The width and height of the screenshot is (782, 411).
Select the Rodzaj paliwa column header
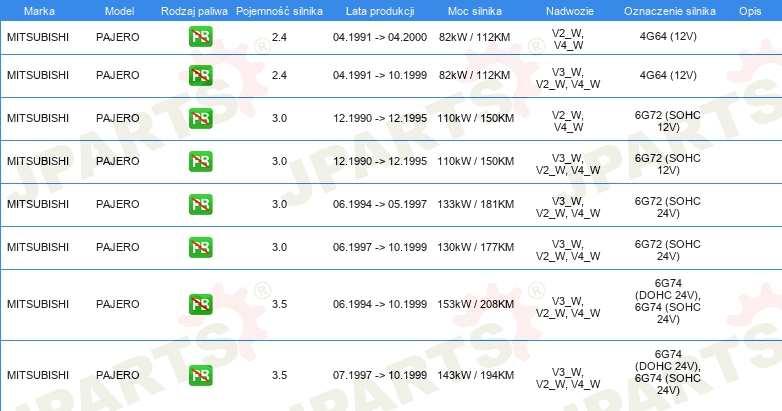coord(195,11)
